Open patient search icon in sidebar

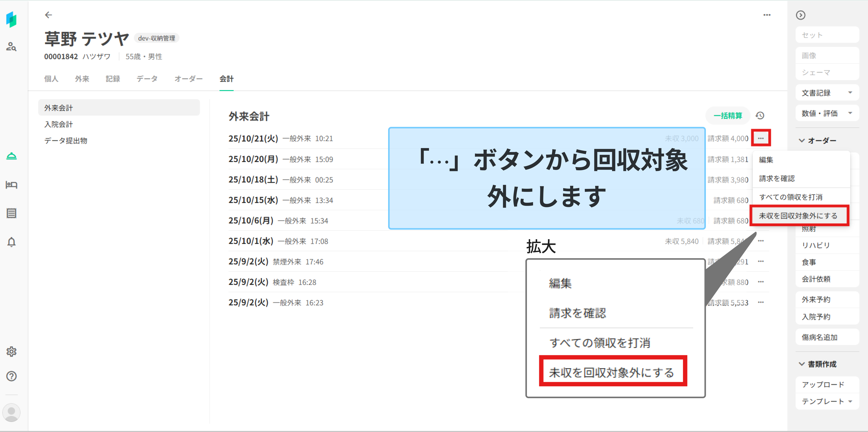pyautogui.click(x=11, y=46)
